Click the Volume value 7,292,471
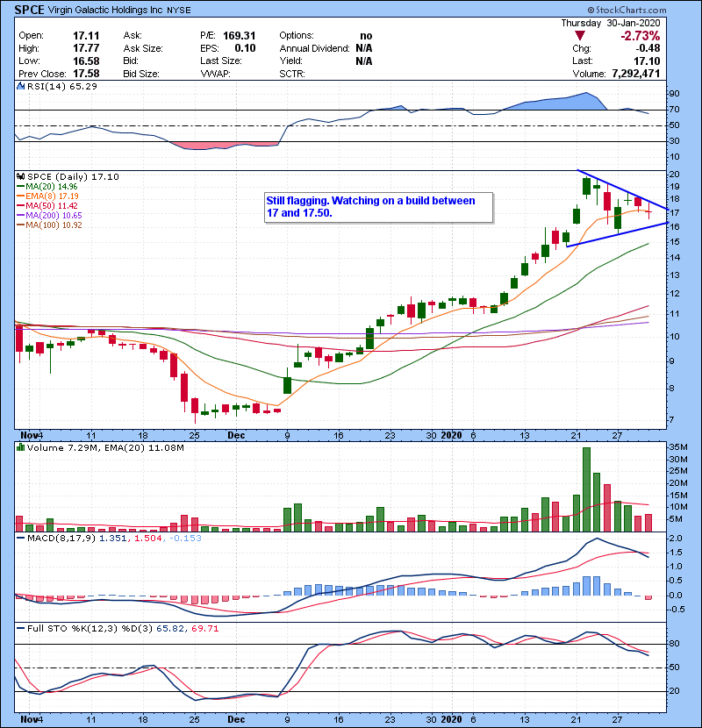This screenshot has height=728, width=702. [636, 74]
